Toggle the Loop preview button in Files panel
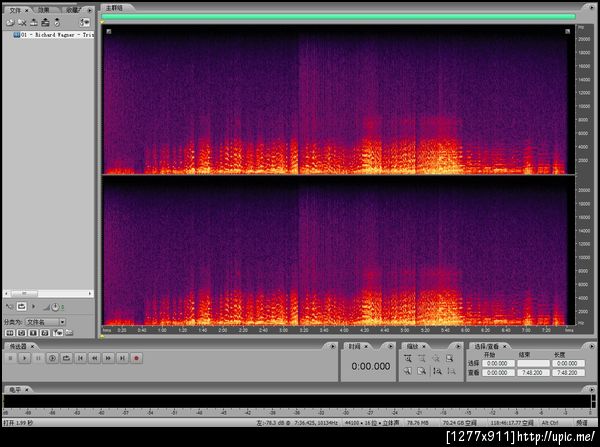The height and width of the screenshot is (447, 600). [22, 307]
